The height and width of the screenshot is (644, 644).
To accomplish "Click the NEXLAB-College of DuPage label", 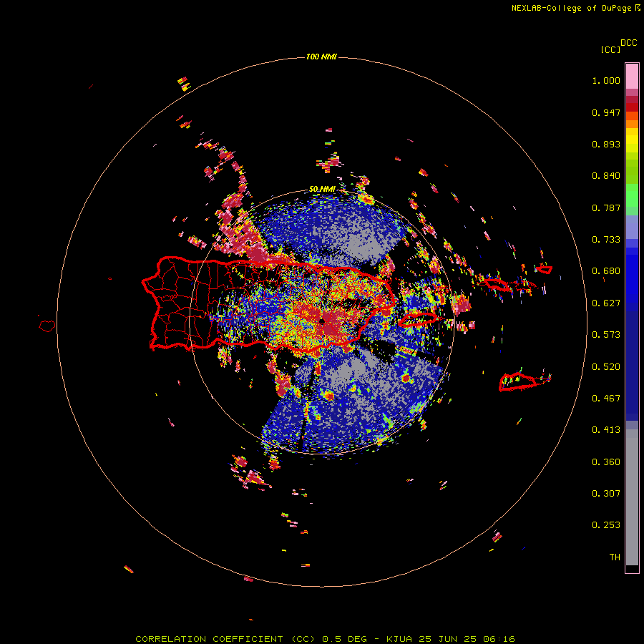I will [x=571, y=8].
